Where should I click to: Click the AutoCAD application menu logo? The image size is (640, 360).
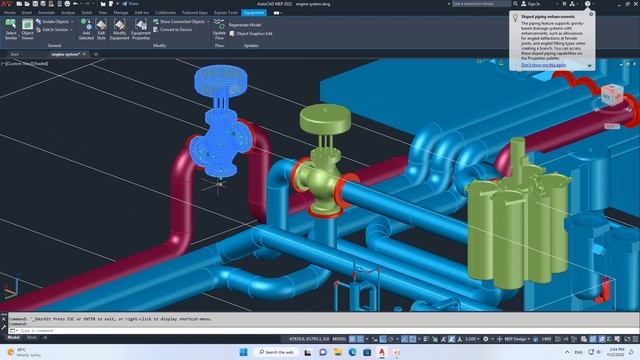click(x=6, y=4)
